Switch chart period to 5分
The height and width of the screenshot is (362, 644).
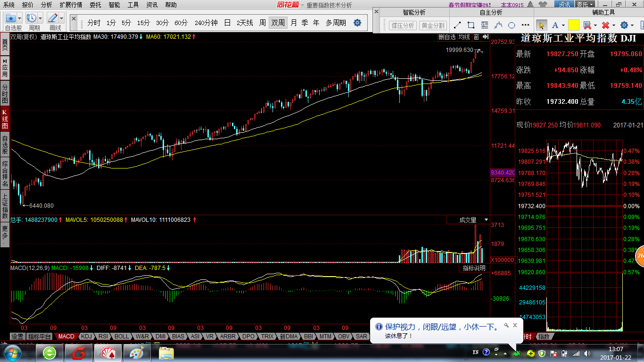[126, 23]
